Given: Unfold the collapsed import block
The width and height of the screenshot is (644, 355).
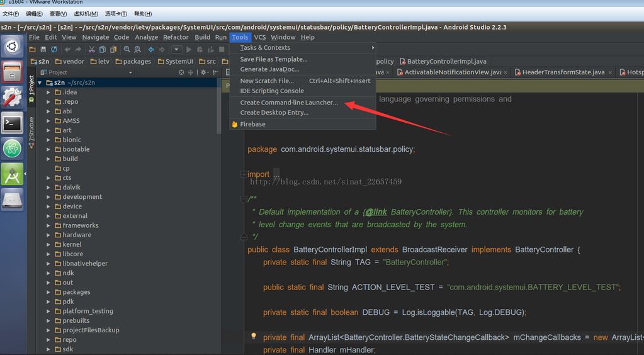Looking at the screenshot, I should click(x=244, y=174).
